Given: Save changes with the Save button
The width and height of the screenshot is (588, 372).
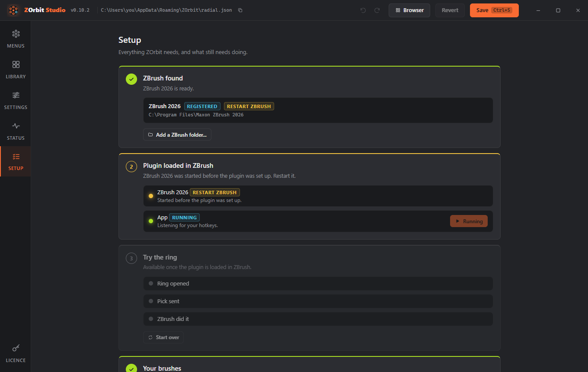Looking at the screenshot, I should (494, 10).
